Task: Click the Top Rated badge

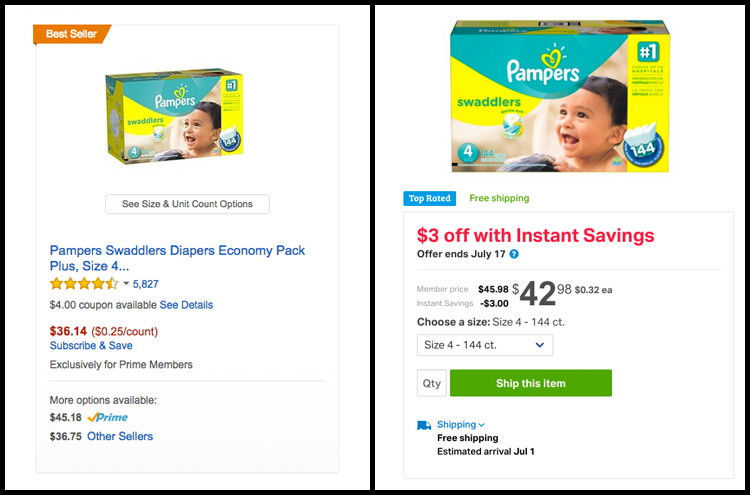Action: (430, 198)
